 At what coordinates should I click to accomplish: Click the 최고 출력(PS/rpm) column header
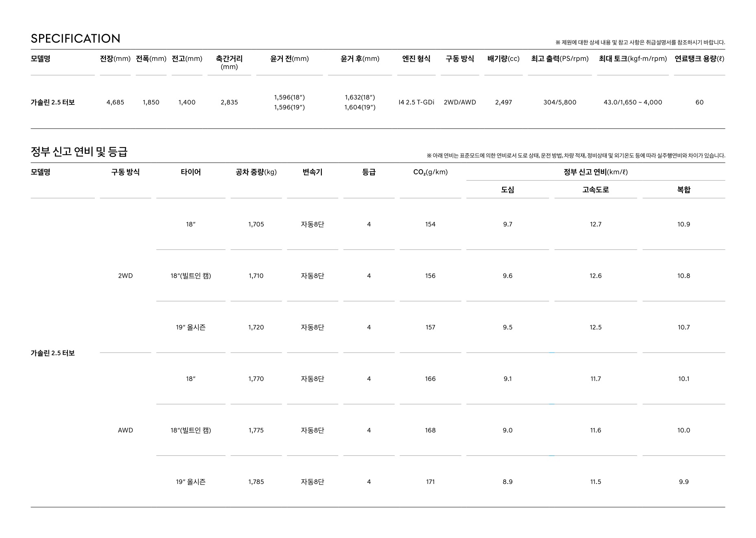click(559, 59)
